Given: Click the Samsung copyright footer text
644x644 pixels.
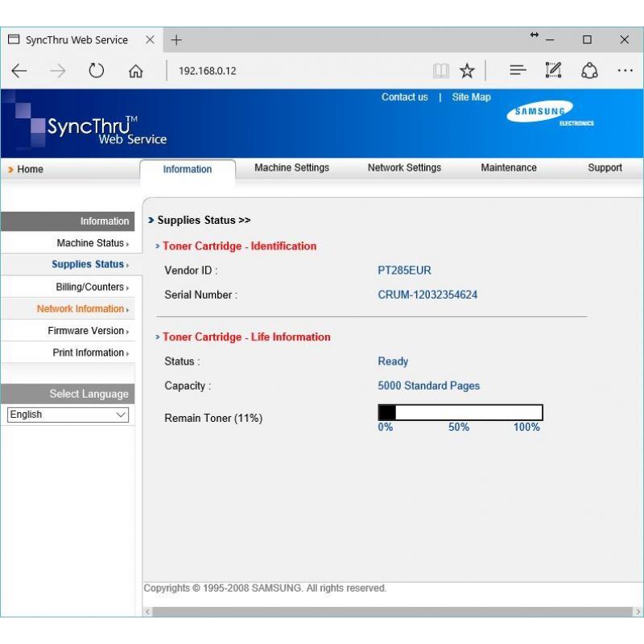Looking at the screenshot, I should 265,588.
